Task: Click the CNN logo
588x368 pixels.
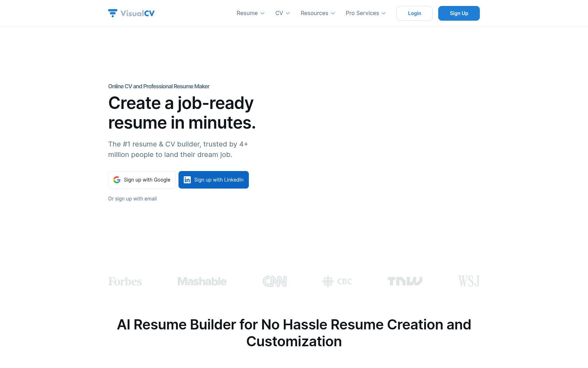Action: tap(275, 281)
